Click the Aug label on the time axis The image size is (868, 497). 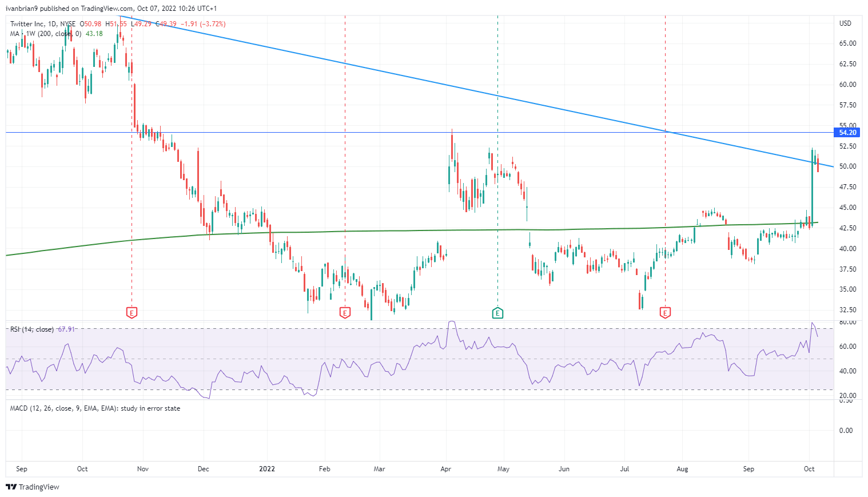682,469
